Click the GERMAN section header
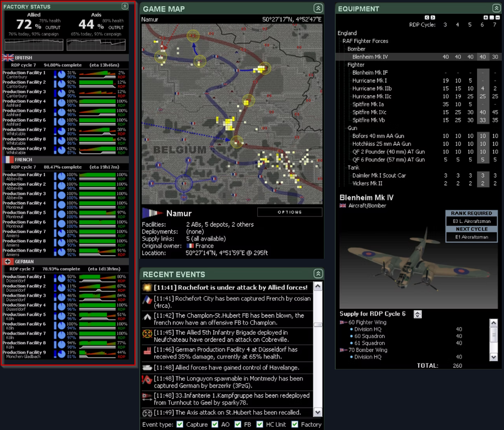The height and width of the screenshot is (430, 504). (x=66, y=262)
